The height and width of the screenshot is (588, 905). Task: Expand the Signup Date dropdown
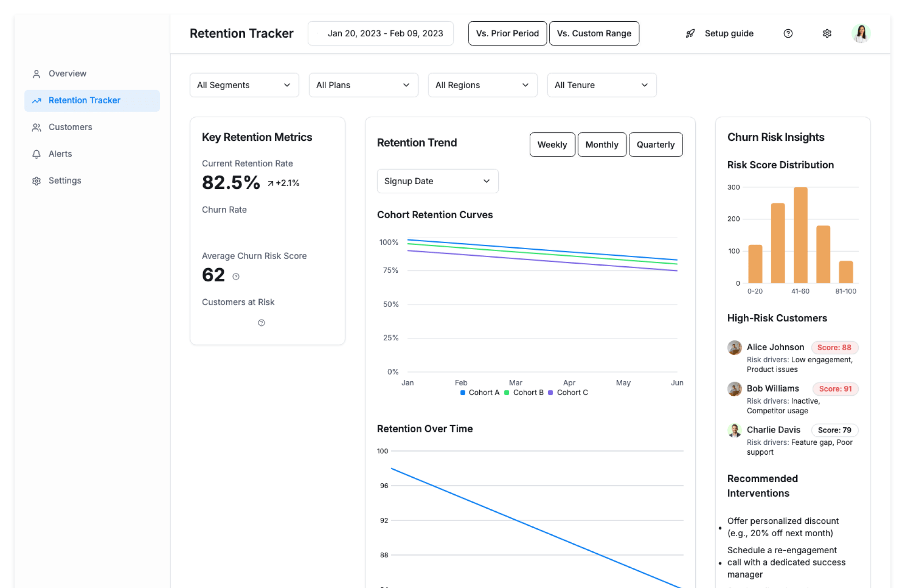437,181
